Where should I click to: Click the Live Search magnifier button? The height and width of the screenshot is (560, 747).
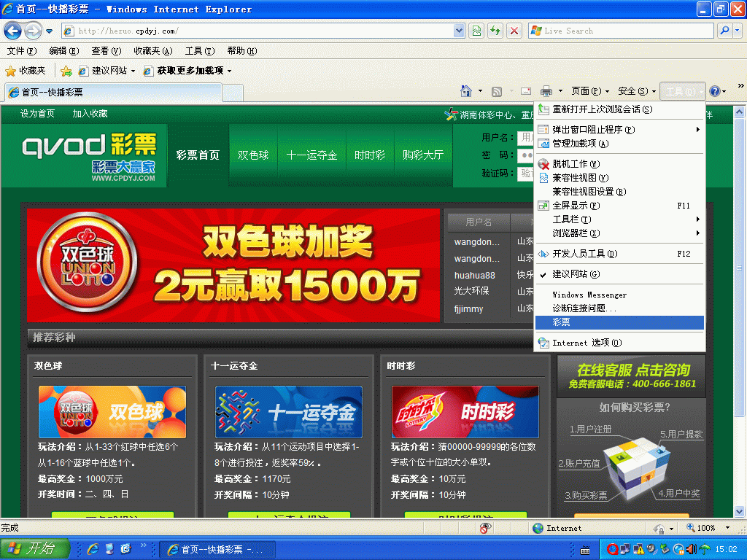tap(724, 31)
